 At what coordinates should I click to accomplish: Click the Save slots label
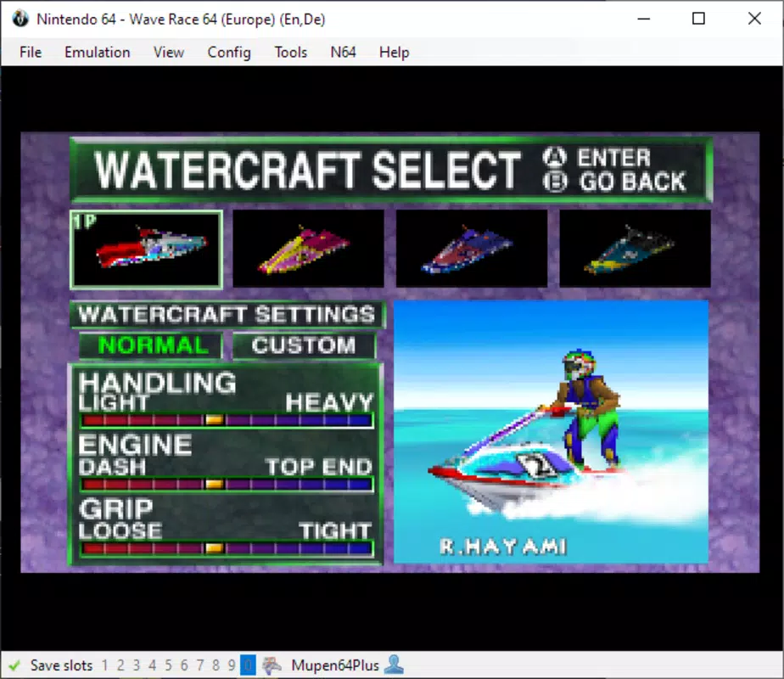pos(61,665)
